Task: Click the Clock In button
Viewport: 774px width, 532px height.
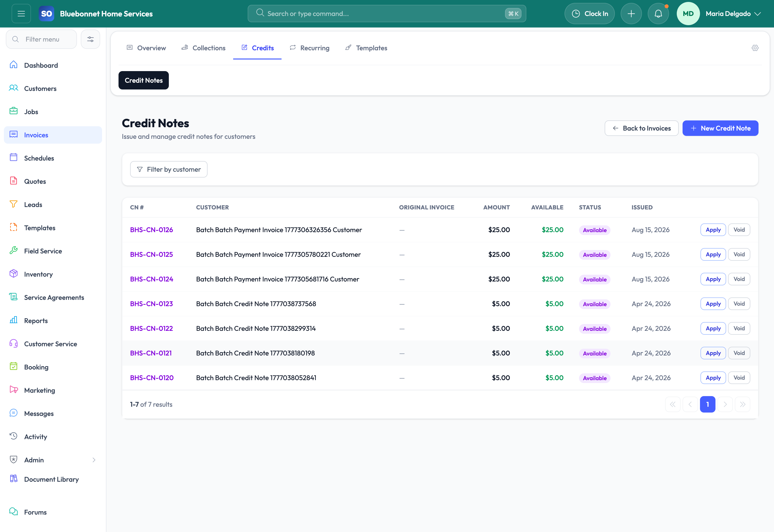Action: point(589,14)
